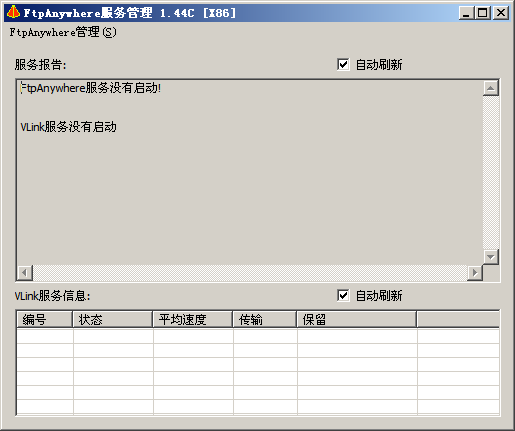Viewport: 515px width, 431px height.
Task: Sort by 编号 column header
Action: [45, 319]
